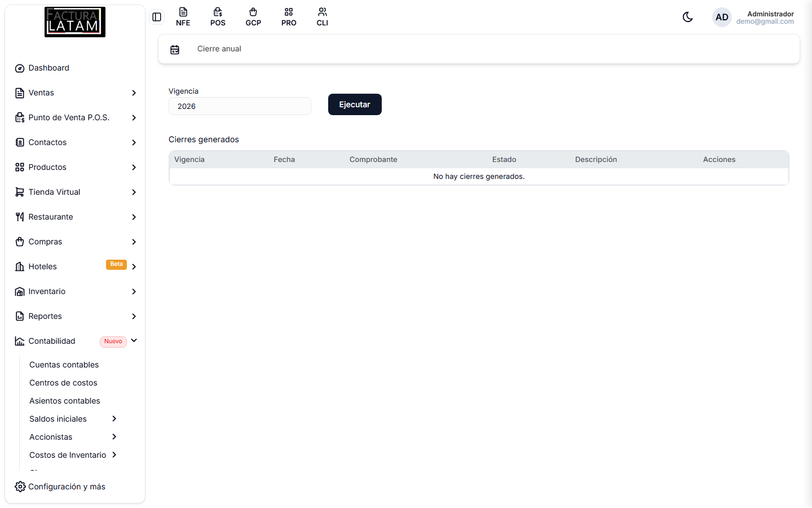
Task: Expand Punto de Venta P.O.S. chevron
Action: (134, 117)
